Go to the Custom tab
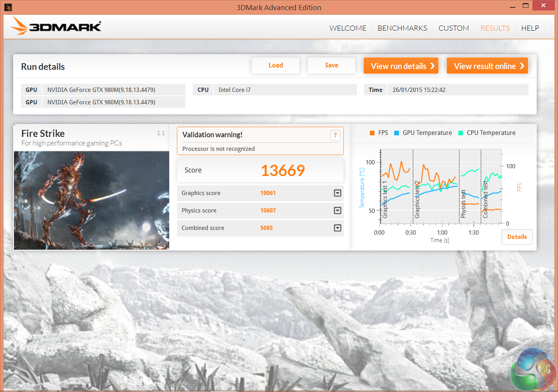The image size is (558, 392). 454,28
